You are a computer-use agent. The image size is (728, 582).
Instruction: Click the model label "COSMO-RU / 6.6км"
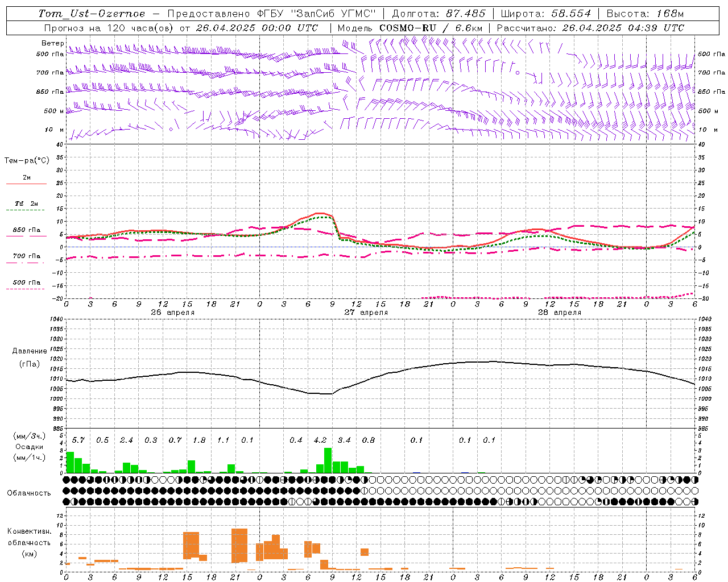tap(431, 28)
